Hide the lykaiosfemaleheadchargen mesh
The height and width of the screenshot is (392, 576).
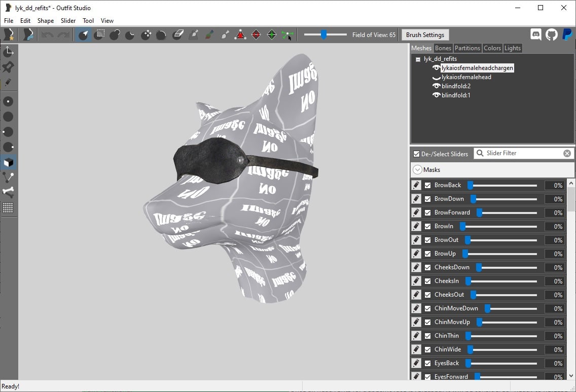click(x=437, y=68)
